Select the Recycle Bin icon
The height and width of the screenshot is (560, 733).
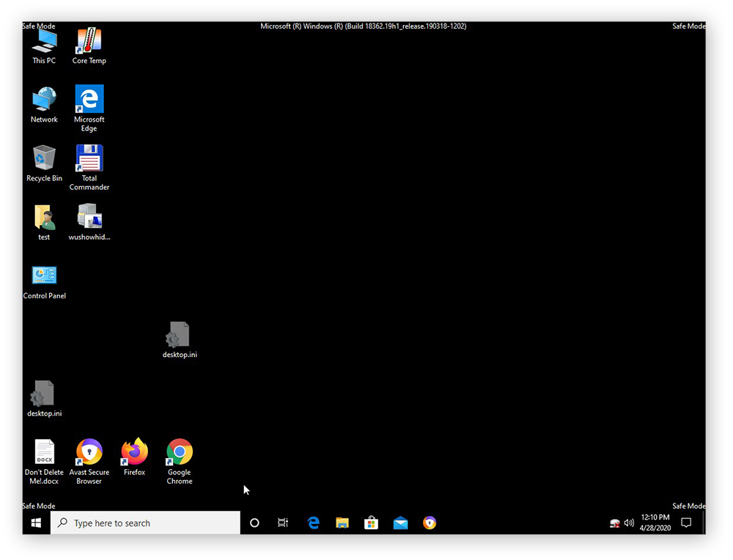[44, 163]
